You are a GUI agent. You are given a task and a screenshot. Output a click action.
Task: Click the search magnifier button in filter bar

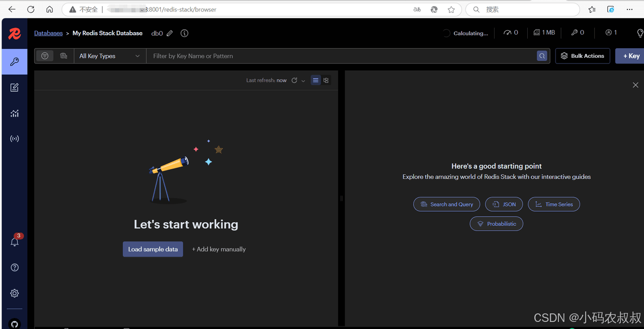coord(542,56)
